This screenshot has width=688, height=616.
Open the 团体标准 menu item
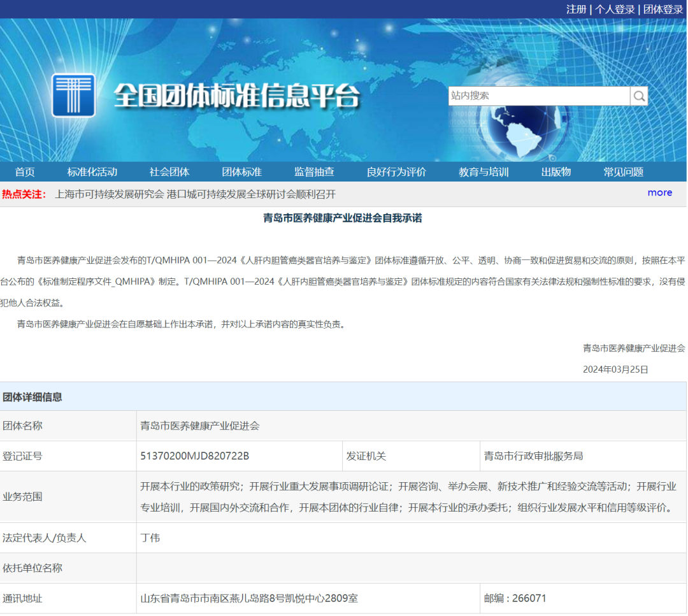[242, 172]
